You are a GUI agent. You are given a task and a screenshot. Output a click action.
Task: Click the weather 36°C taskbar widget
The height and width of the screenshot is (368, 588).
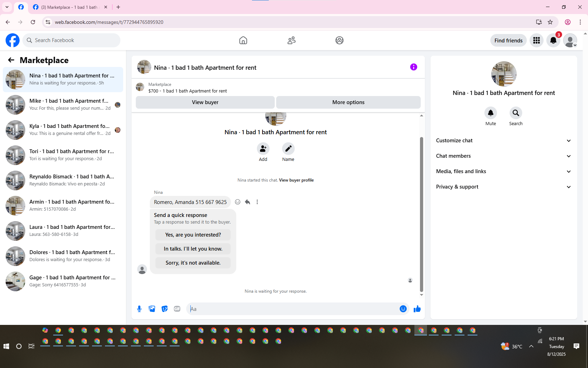pyautogui.click(x=512, y=346)
